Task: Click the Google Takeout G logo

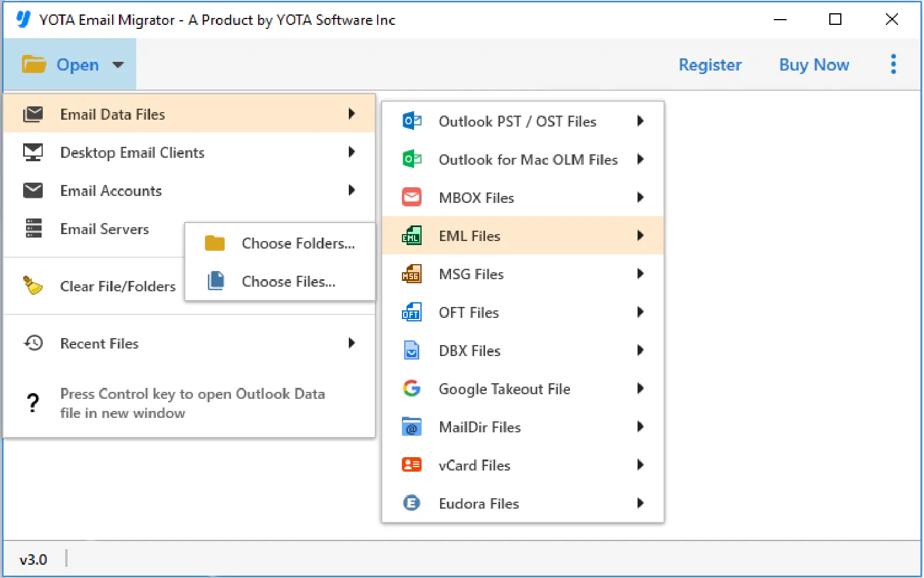Action: (412, 388)
